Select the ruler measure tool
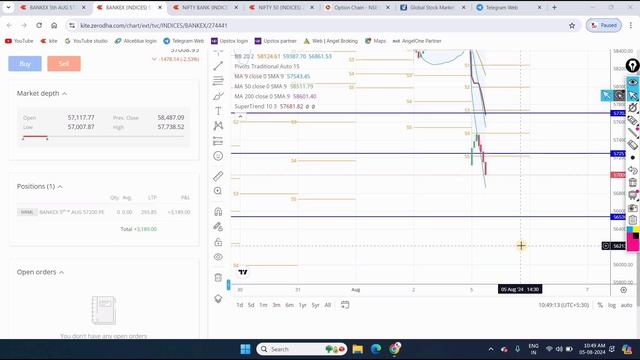The width and height of the screenshot is (640, 360). (x=218, y=176)
